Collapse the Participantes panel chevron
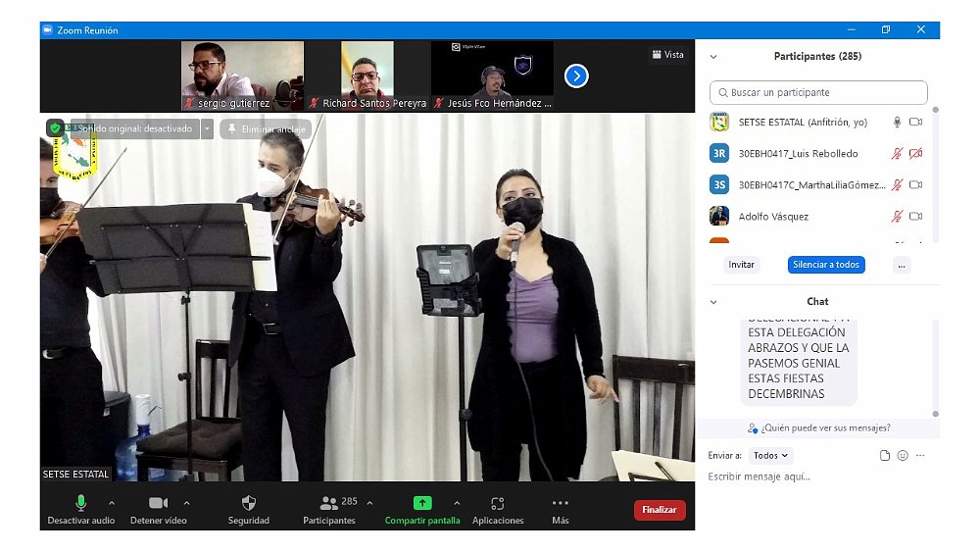This screenshot has width=980, height=552. coord(713,57)
